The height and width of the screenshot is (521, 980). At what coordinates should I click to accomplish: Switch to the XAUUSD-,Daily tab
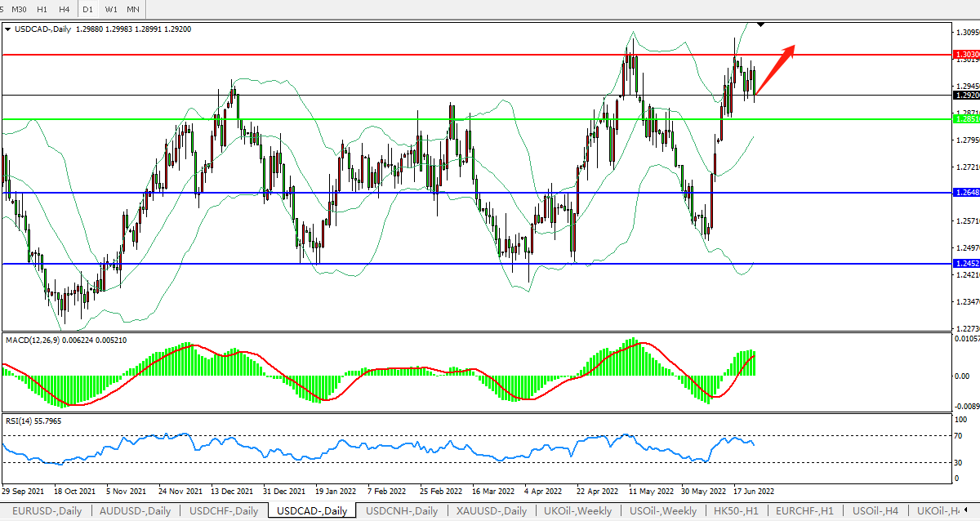(x=492, y=511)
